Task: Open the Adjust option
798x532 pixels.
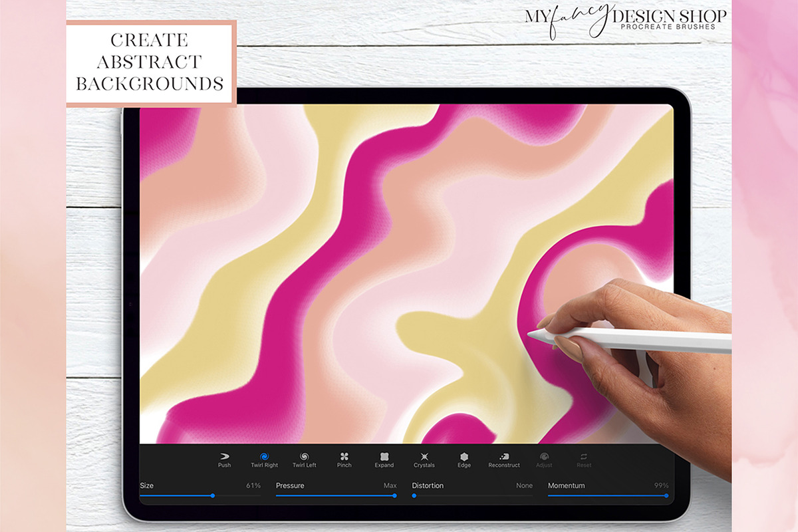Action: point(544,460)
